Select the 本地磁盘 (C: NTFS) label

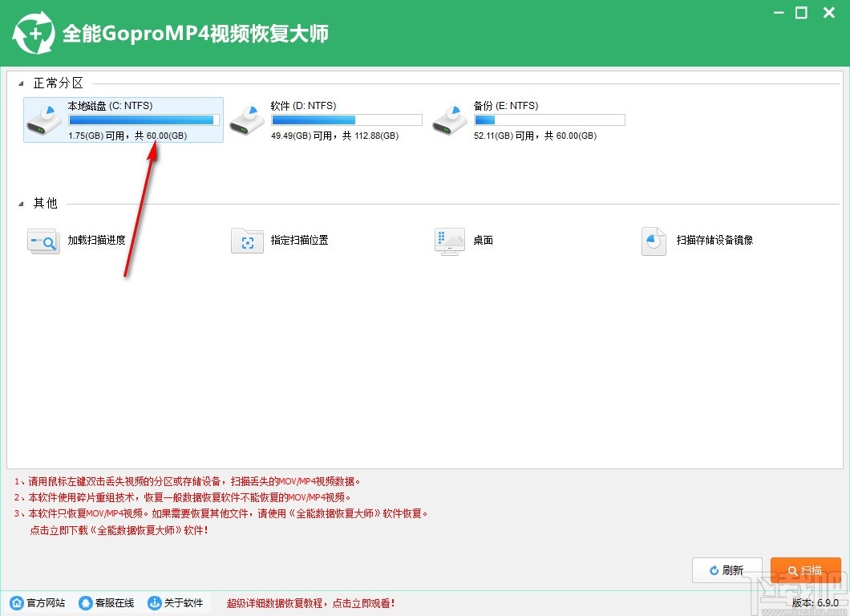click(x=110, y=106)
